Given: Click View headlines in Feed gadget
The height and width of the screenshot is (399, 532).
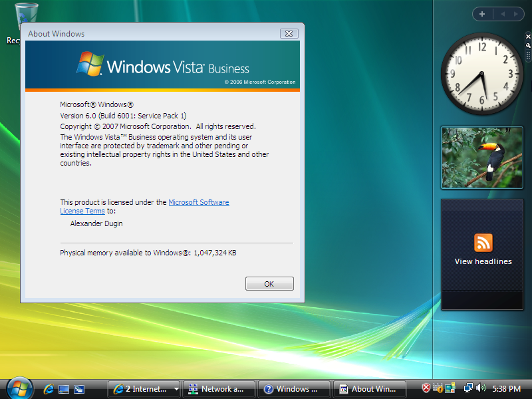Looking at the screenshot, I should click(x=483, y=261).
